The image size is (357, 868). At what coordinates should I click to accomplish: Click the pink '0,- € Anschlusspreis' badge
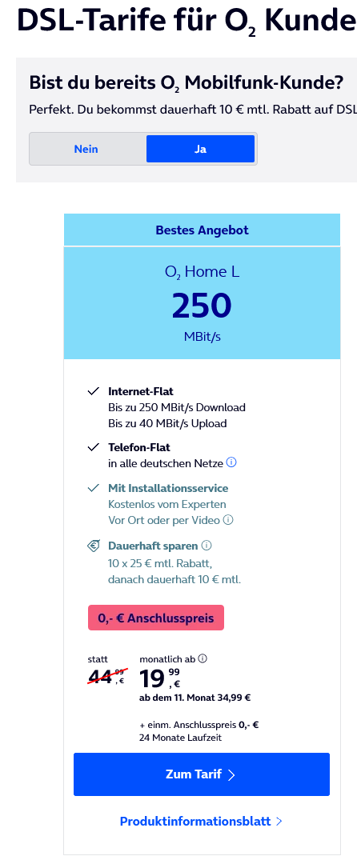[x=156, y=618]
